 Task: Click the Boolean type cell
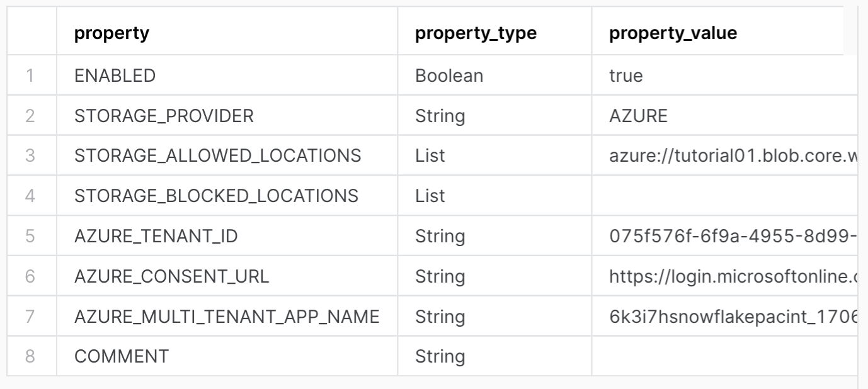[x=449, y=76]
